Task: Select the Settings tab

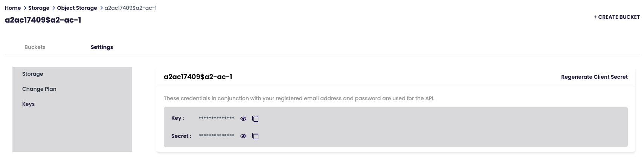Action: [102, 47]
